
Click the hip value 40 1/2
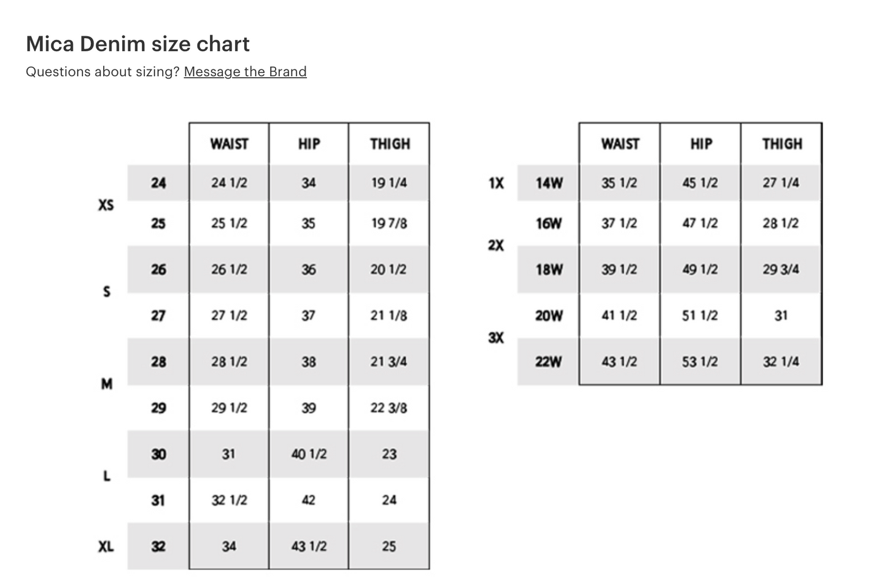(x=309, y=454)
